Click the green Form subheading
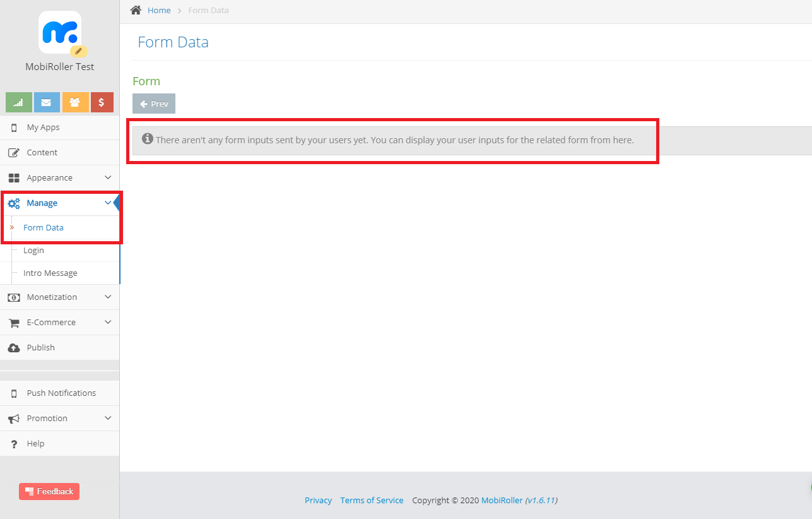Viewport: 812px width, 519px height. point(146,81)
